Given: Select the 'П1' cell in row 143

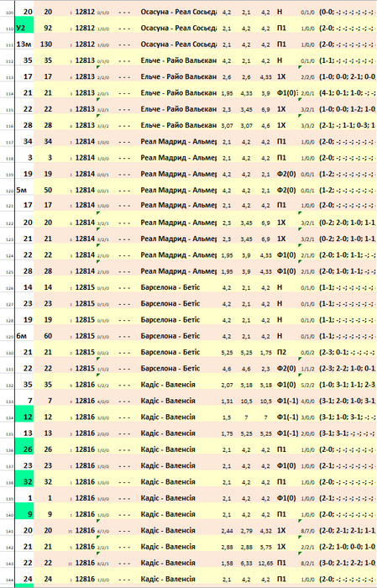Looking at the screenshot, I should [281, 563].
